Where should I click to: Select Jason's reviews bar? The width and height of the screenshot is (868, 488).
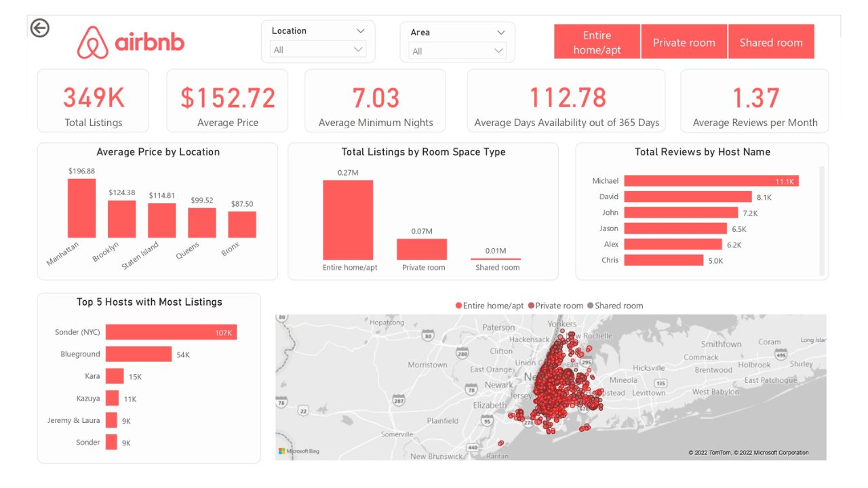click(x=675, y=228)
